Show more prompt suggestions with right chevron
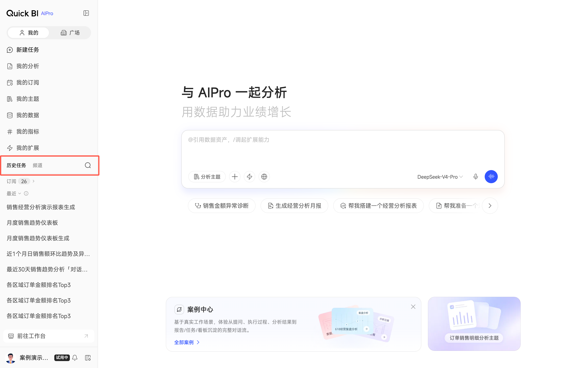Image resolution: width=588 pixels, height=368 pixels. (490, 206)
